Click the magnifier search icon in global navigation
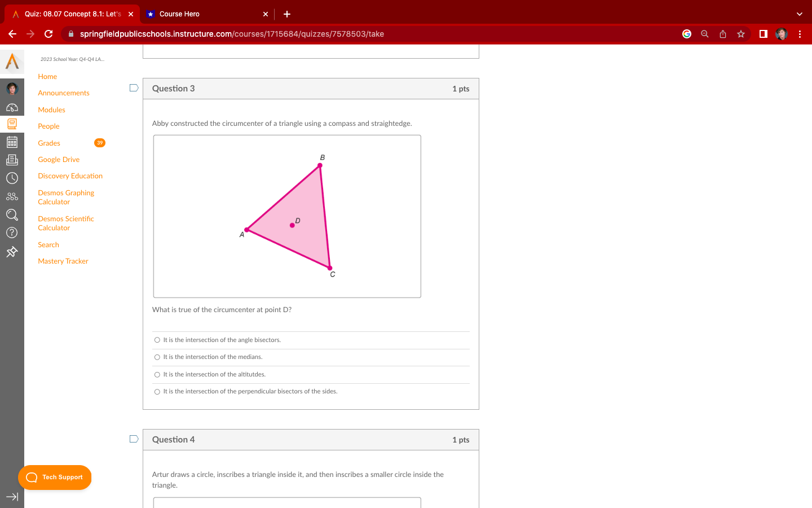This screenshot has width=812, height=508. (x=12, y=215)
